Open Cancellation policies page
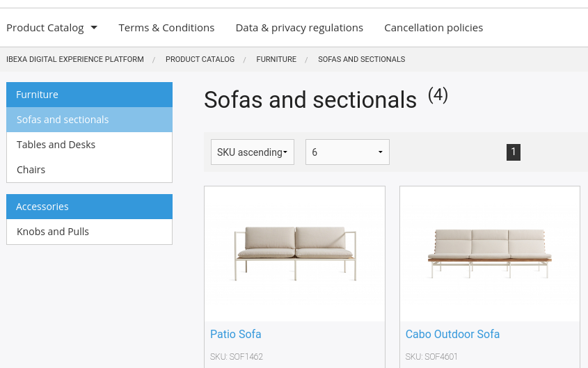The width and height of the screenshot is (588, 368). (434, 28)
